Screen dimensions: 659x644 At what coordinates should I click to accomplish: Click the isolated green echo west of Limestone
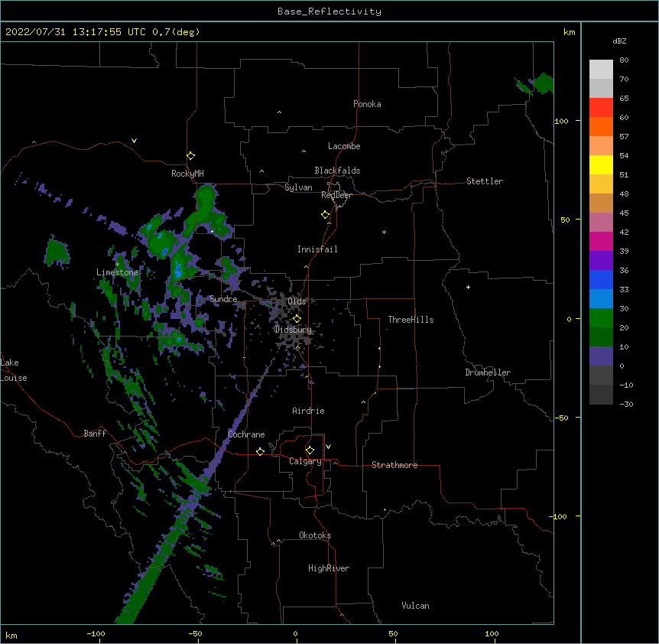point(57,252)
